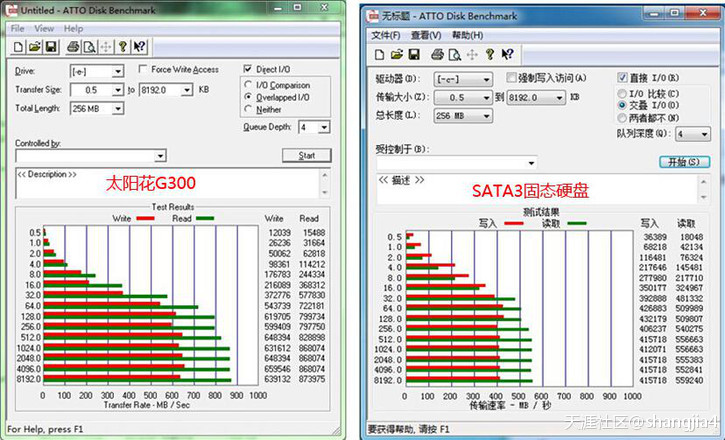Click New file icon in Untitled window
Screen dimensions: 725x440
pos(18,47)
